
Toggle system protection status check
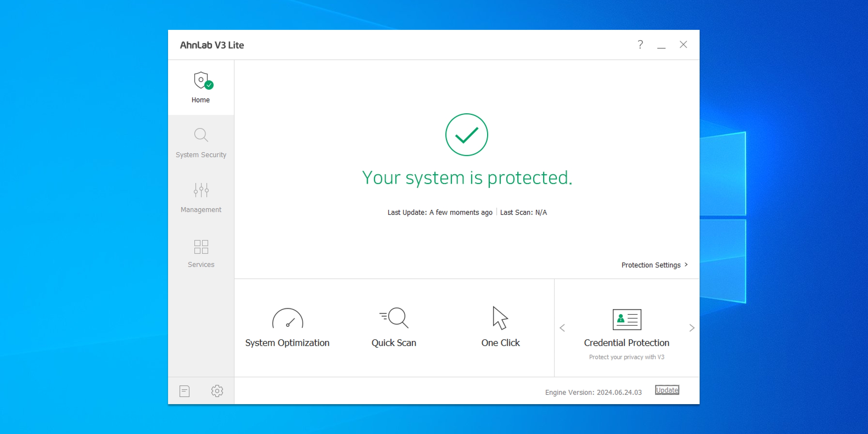(467, 134)
